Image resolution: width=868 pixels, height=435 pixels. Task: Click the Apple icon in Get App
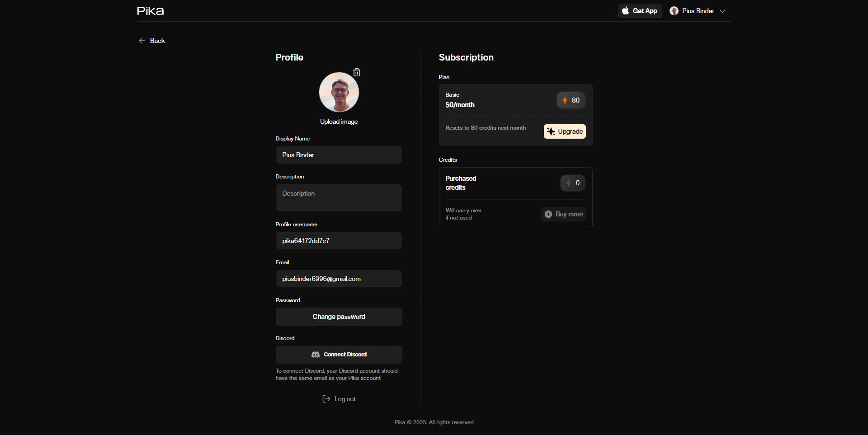click(x=625, y=11)
